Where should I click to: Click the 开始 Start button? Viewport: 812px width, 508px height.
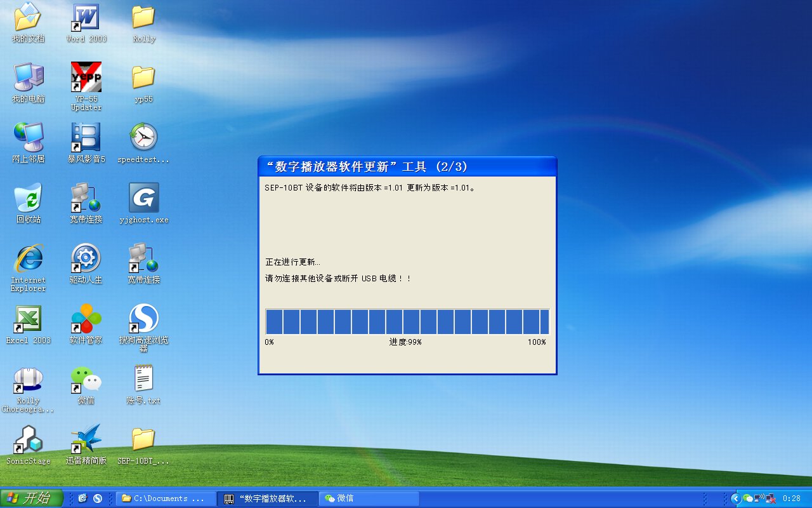click(x=32, y=498)
